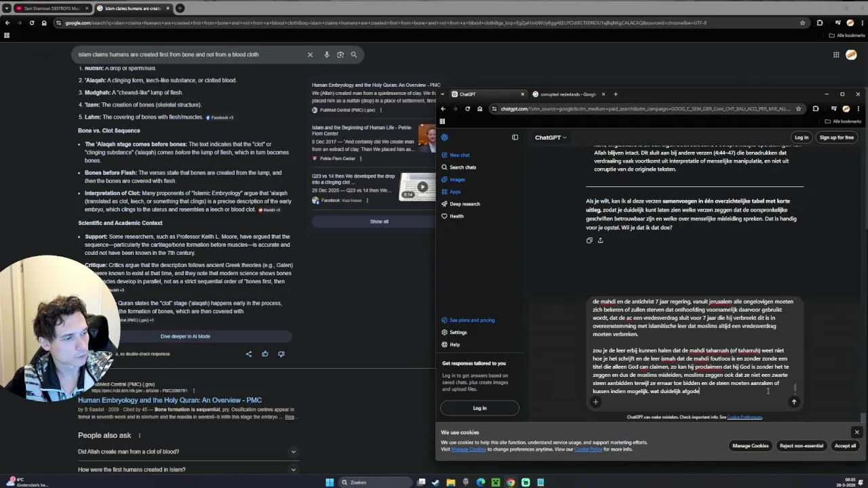Click the Google search magnifier icon
Viewport: 868px width, 488px height.
point(353,54)
